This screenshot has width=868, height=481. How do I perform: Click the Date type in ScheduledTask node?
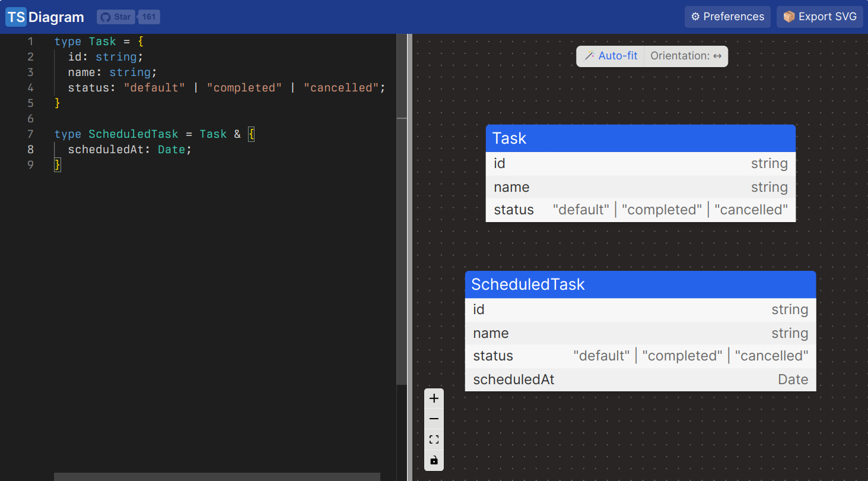(x=793, y=379)
